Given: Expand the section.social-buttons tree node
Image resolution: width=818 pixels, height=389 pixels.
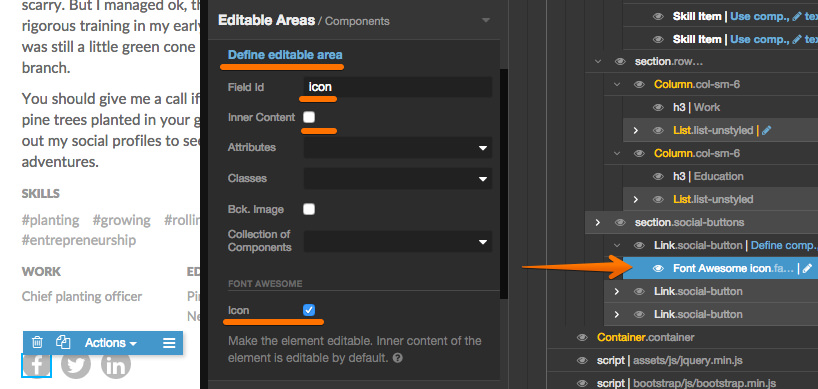Looking at the screenshot, I should 598,223.
